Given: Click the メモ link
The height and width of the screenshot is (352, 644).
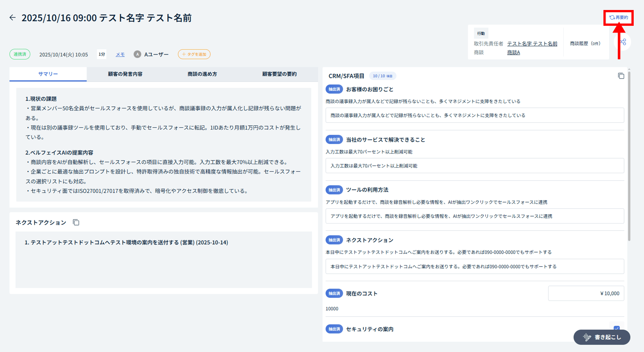Looking at the screenshot, I should [x=120, y=54].
